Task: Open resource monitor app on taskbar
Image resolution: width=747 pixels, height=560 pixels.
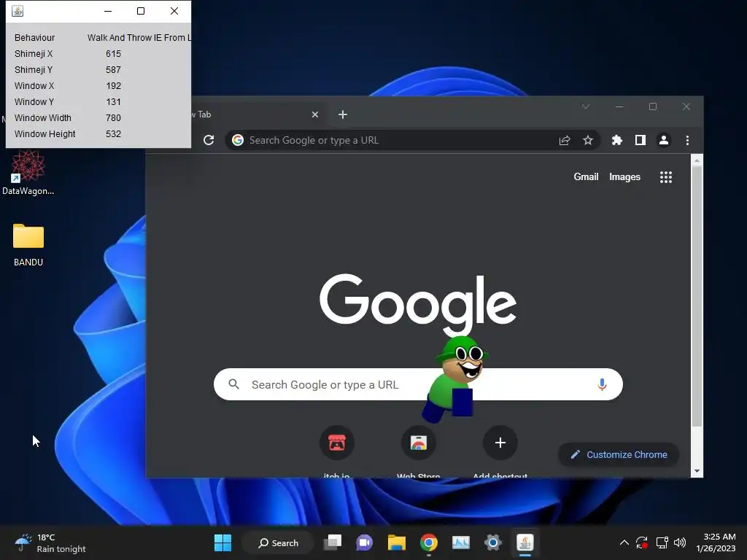Action: click(x=461, y=542)
